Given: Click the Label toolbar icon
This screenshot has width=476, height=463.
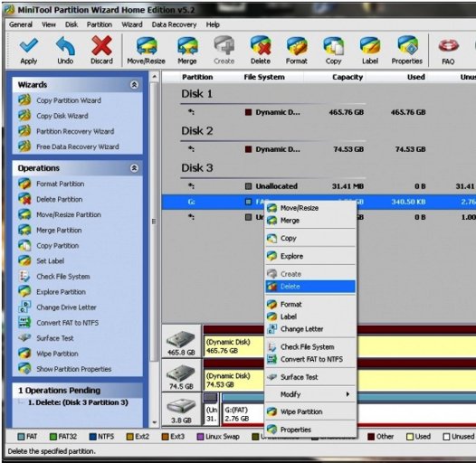Looking at the screenshot, I should pyautogui.click(x=370, y=51).
